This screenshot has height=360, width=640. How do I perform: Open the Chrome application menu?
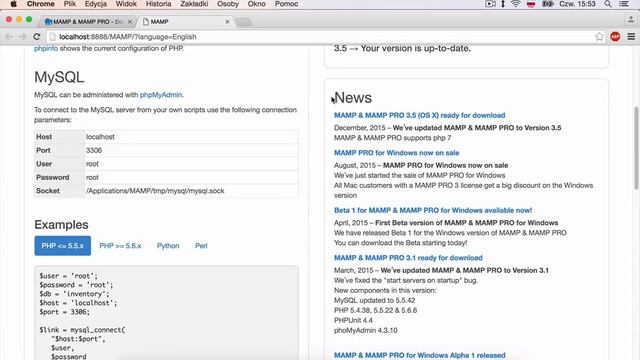40,4
